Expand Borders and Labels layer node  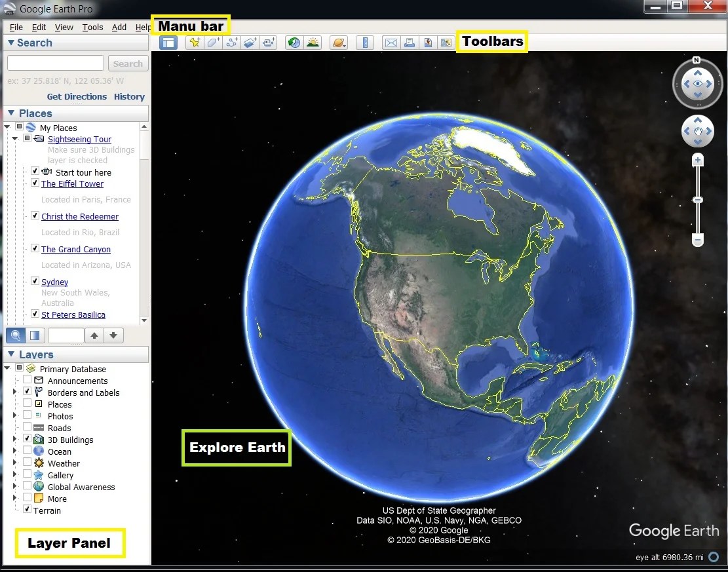click(14, 392)
